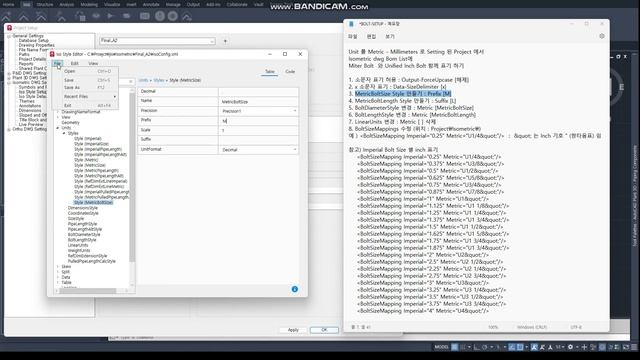Click the Suffix value field

point(258,140)
